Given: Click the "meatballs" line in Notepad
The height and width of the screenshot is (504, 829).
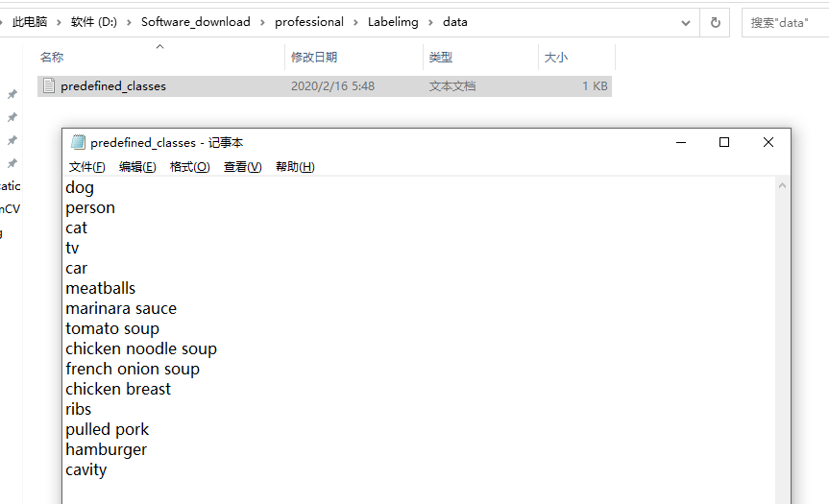Looking at the screenshot, I should coord(101,288).
